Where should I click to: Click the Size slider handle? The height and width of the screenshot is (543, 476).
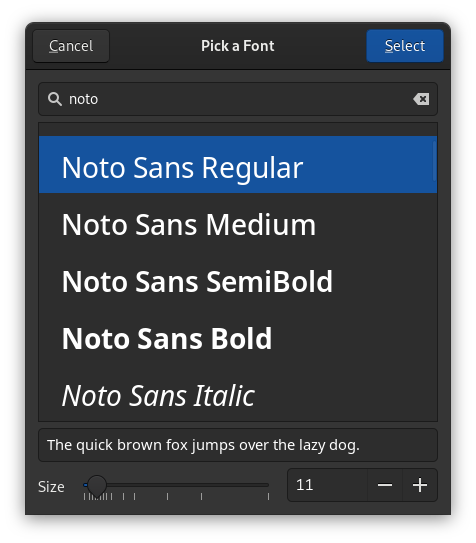97,485
